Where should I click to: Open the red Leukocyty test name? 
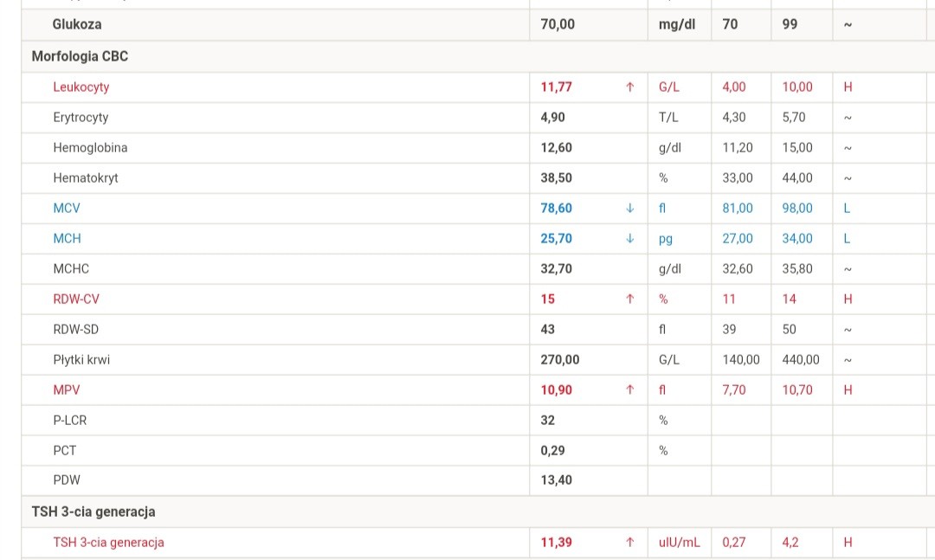(81, 87)
